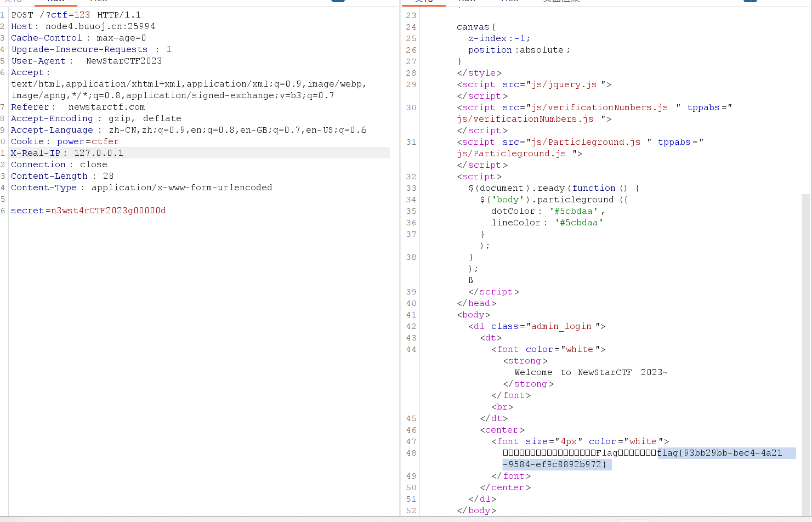Click the lineColor '#5cbdaa' line
This screenshot has width=812, height=522.
tap(547, 223)
